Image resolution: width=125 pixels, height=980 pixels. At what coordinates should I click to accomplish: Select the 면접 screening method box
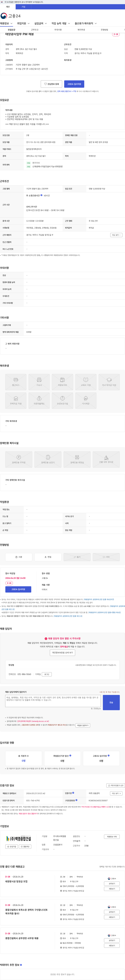48,557
